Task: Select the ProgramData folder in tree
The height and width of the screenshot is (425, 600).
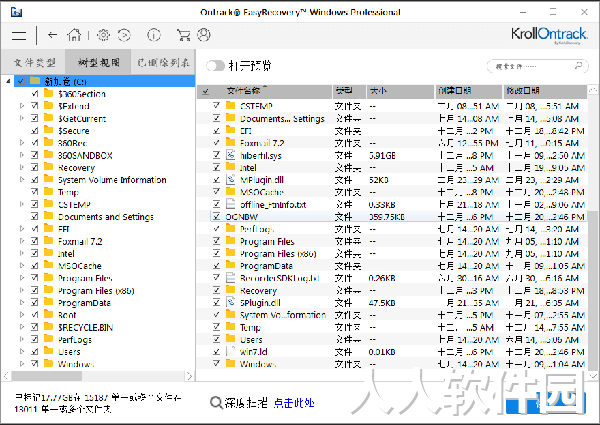Action: [x=84, y=303]
